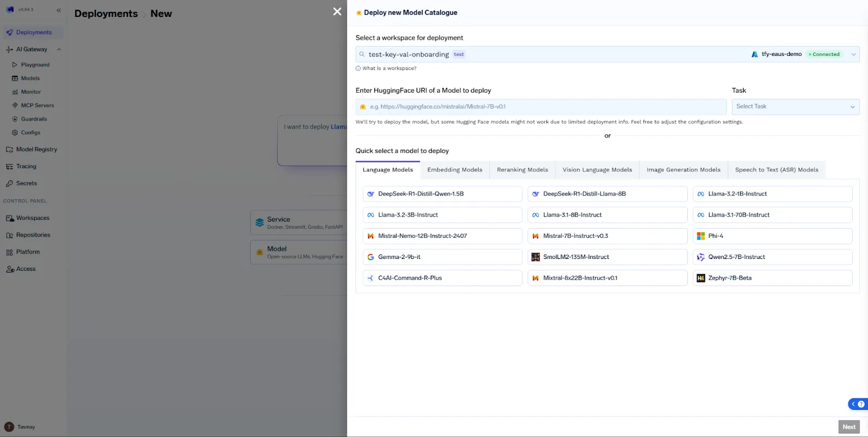Collapse the left sidebar

tap(59, 10)
